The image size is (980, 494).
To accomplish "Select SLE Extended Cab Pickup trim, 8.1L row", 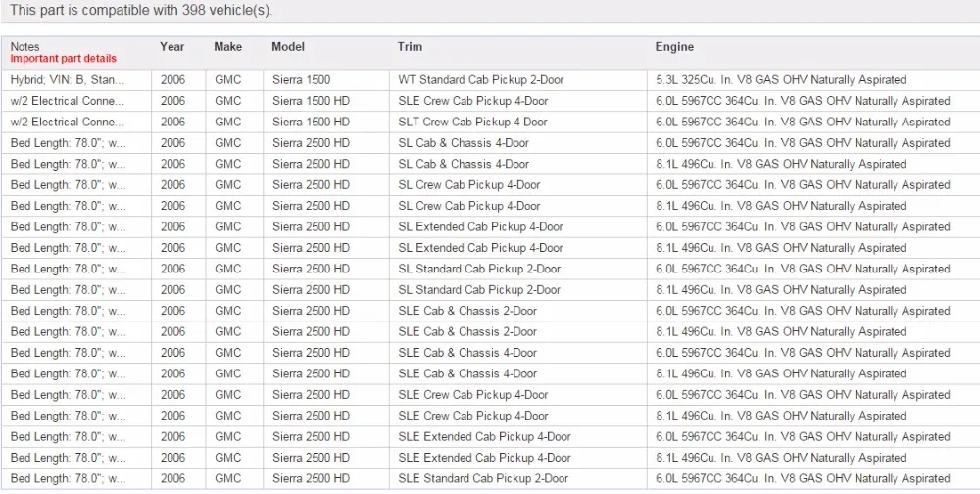I will point(484,457).
